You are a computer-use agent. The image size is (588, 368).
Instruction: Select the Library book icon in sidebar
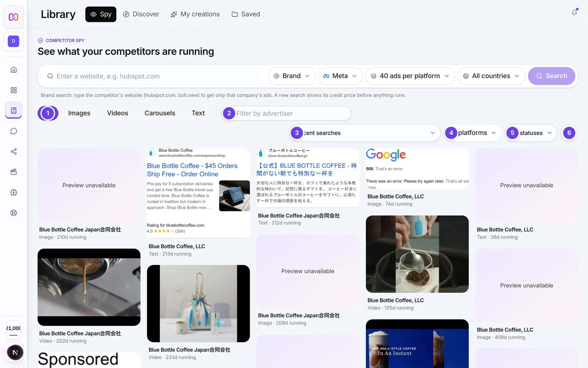pyautogui.click(x=13, y=110)
